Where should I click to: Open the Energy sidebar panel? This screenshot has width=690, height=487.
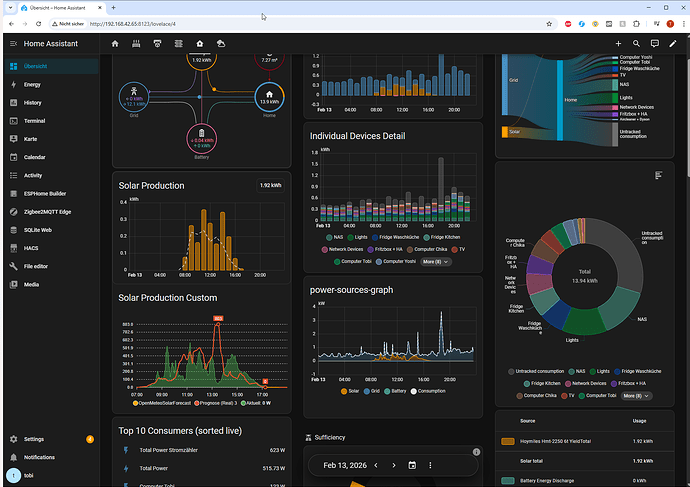point(32,85)
